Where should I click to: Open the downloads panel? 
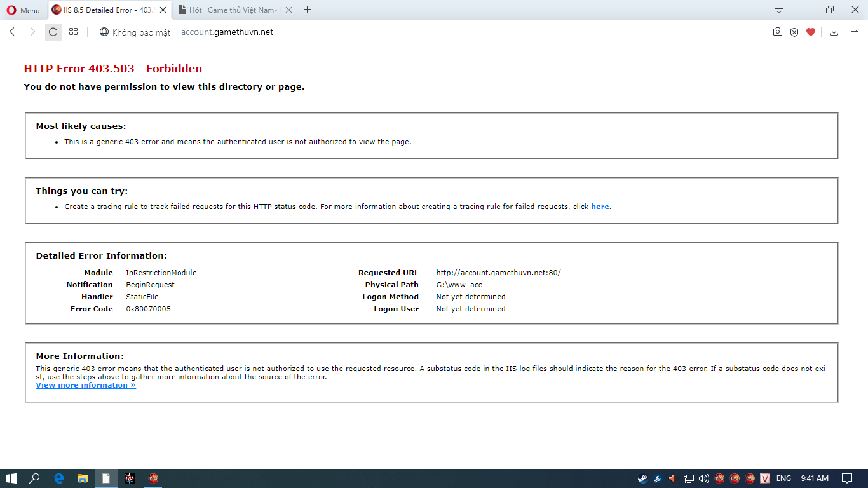click(834, 32)
